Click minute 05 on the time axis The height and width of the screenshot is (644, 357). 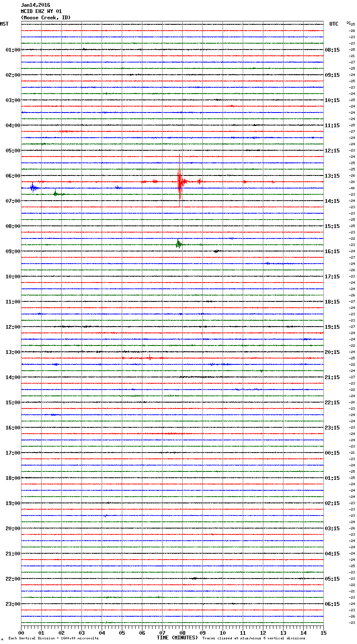(122, 633)
